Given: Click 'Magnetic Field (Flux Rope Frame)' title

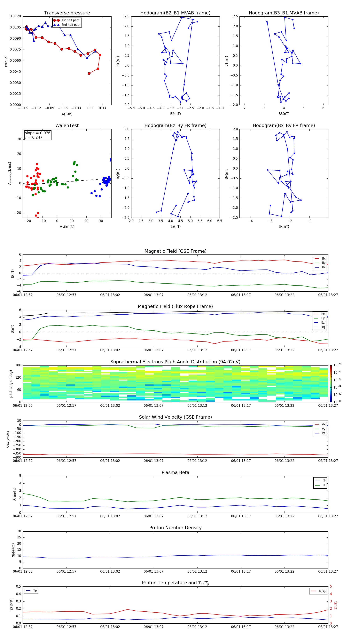Looking at the screenshot, I should tap(175, 307).
